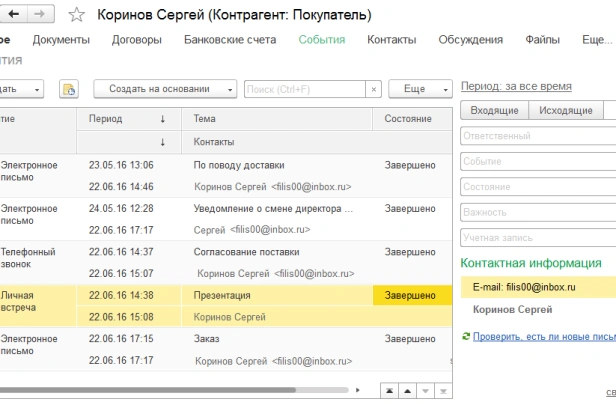Click the green refresh icon for new mail
This screenshot has height=405, width=616.
466,336
